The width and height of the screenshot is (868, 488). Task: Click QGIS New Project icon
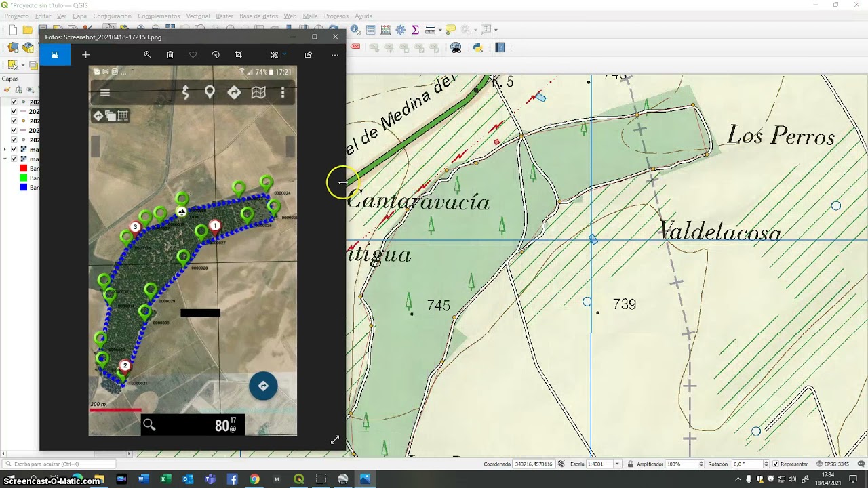point(13,30)
